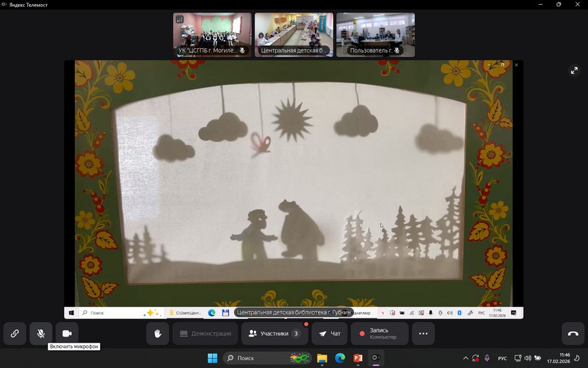Copy the meeting invite link
The image size is (588, 368).
coord(15,333)
